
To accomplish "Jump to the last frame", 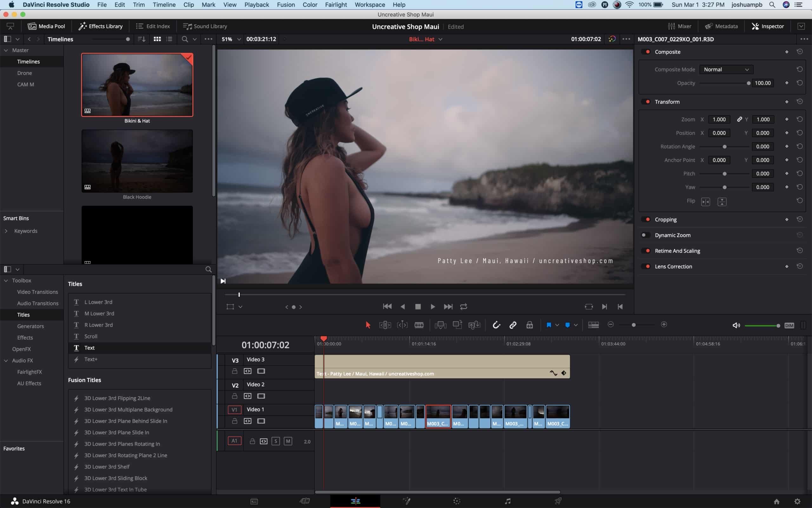I will [448, 306].
